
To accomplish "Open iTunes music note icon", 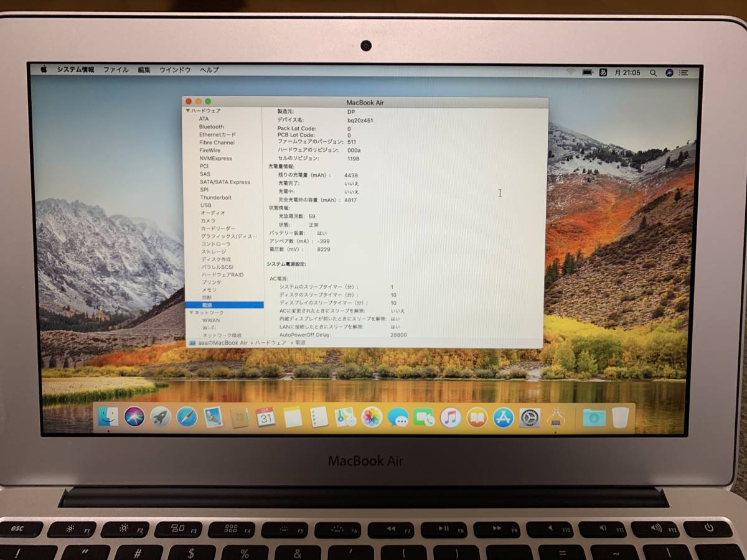I will (450, 417).
